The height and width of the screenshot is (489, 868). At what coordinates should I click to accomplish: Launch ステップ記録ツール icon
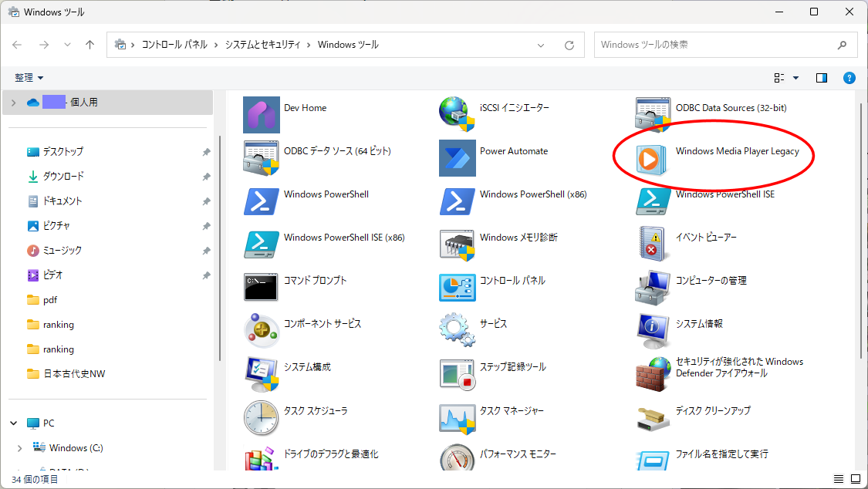coord(458,375)
